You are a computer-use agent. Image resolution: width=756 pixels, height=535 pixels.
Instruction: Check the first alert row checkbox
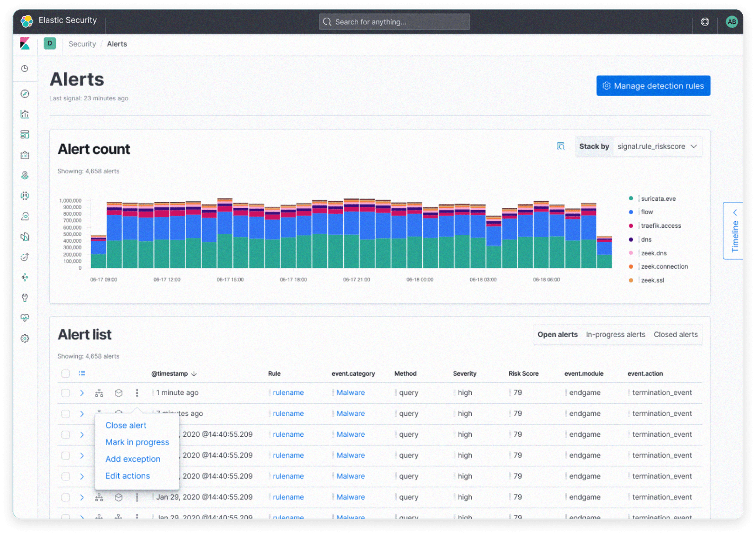pyautogui.click(x=66, y=393)
